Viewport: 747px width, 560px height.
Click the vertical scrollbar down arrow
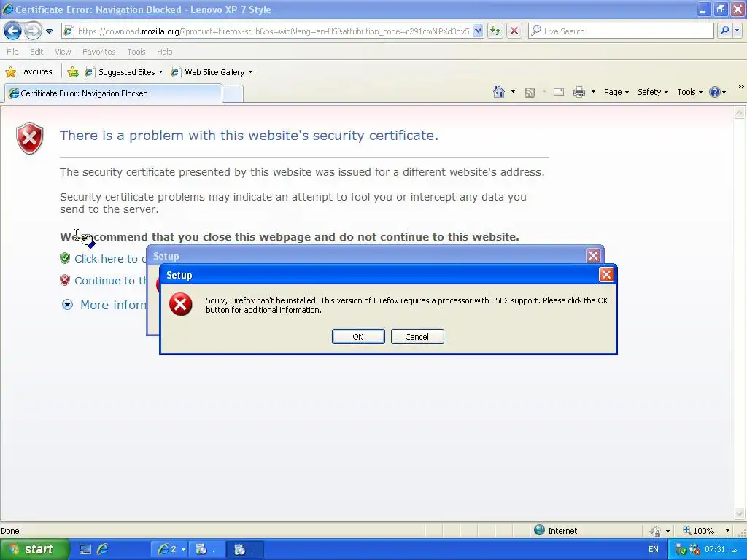coord(740,513)
